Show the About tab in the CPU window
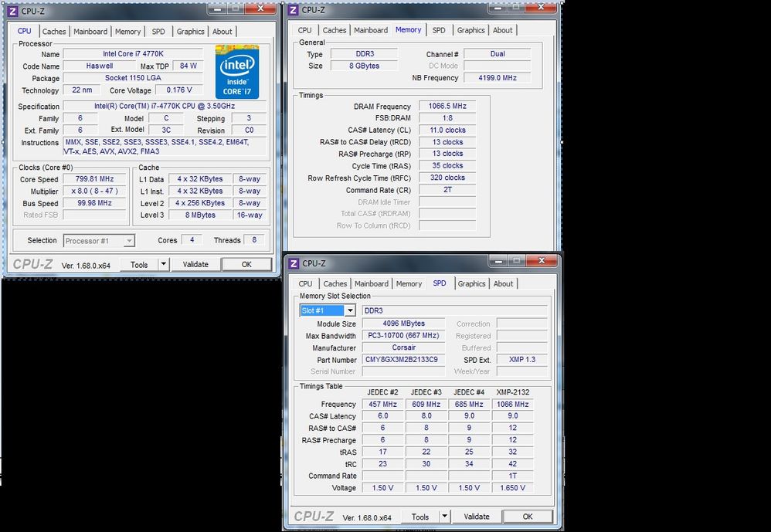Screen dimensions: 771x532 (222, 32)
